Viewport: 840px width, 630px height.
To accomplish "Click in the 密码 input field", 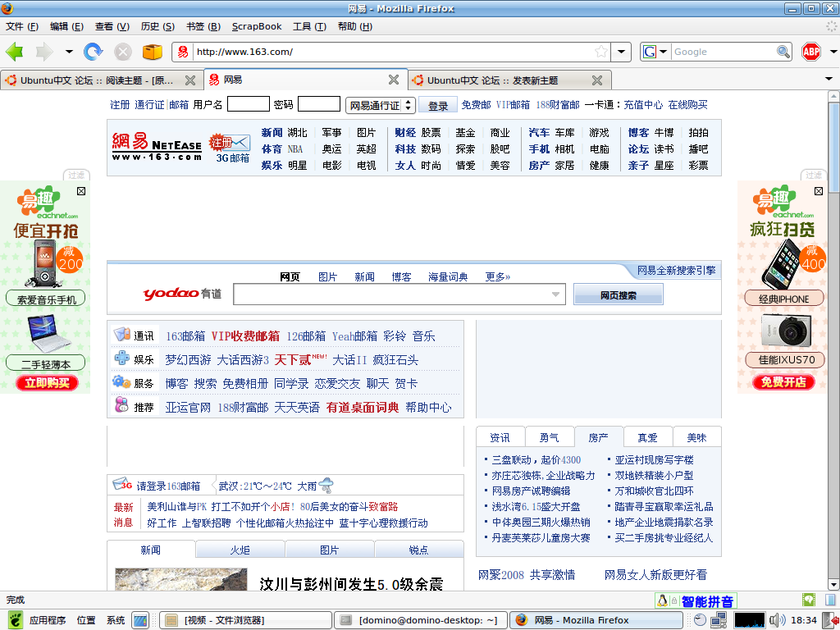I will tap(319, 104).
